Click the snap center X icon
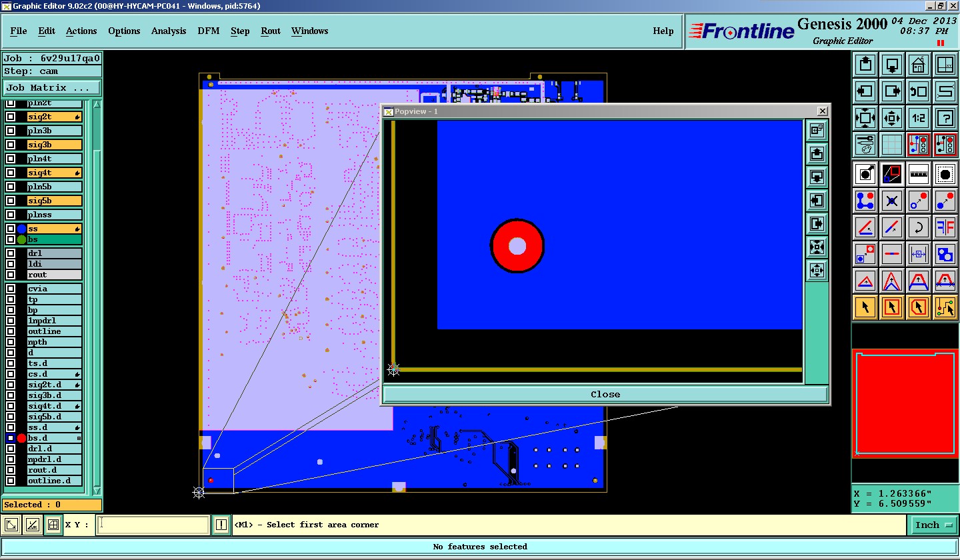The height and width of the screenshot is (560, 960). coord(892,200)
